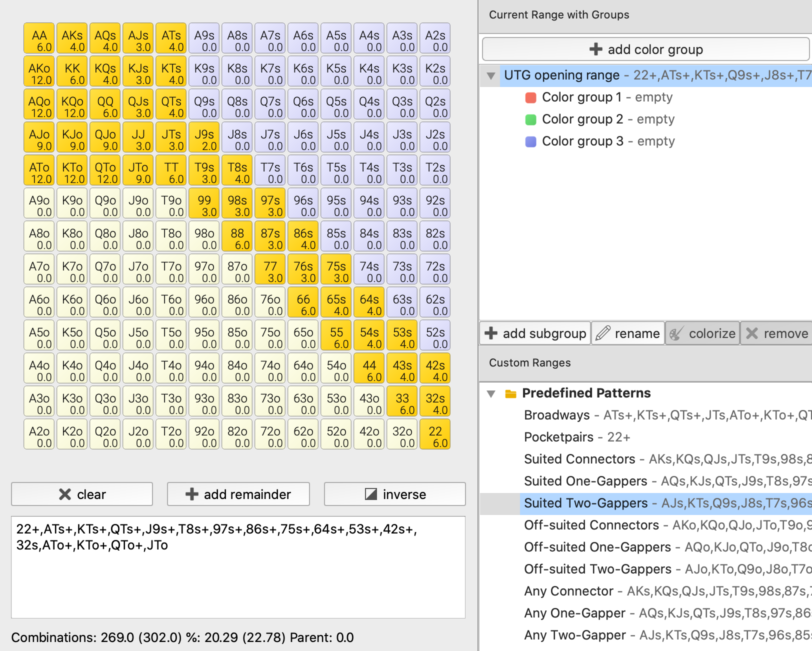The width and height of the screenshot is (812, 651).
Task: Click the plus icon on add subgroup
Action: click(491, 333)
